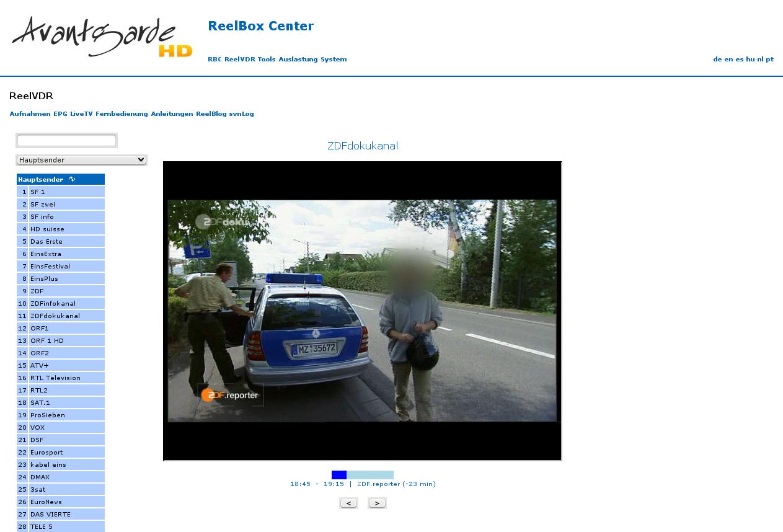Image resolution: width=783 pixels, height=532 pixels.
Task: Open the Aufnahmen submenu link
Action: click(x=30, y=114)
